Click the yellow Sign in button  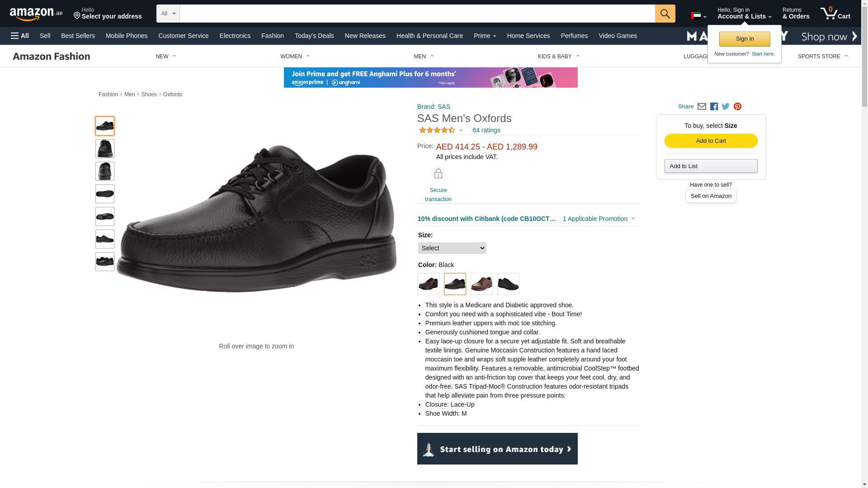pos(745,39)
